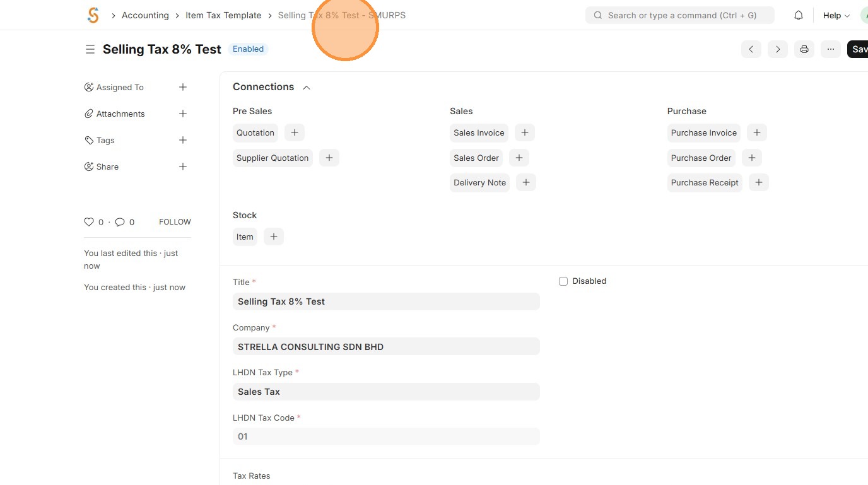The height and width of the screenshot is (485, 868).
Task: Open the three-dot more options menu
Action: pos(830,49)
